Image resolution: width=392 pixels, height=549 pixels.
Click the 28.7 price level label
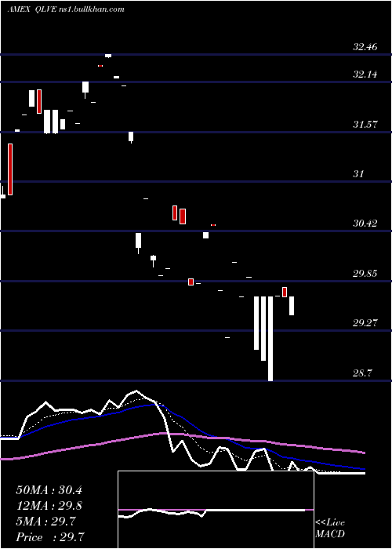362,373
